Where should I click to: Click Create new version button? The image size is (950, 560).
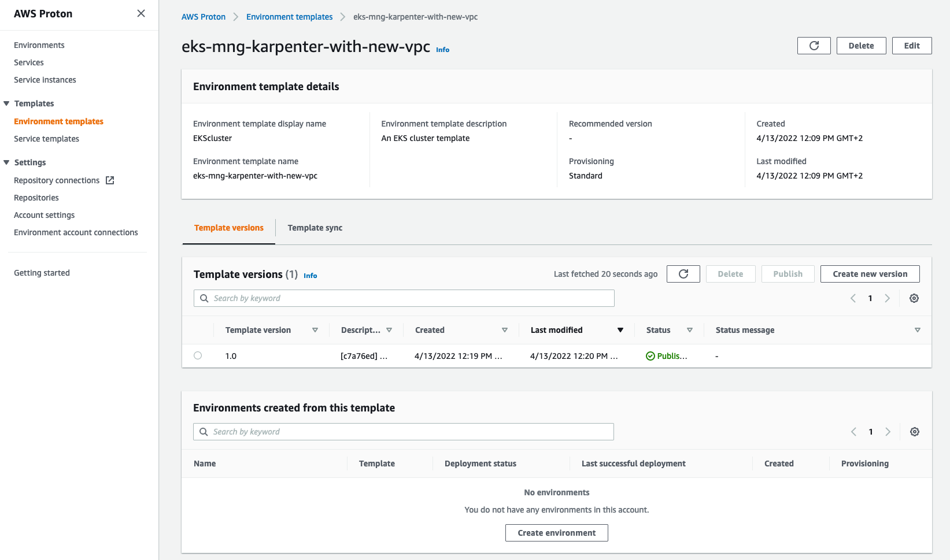(870, 274)
